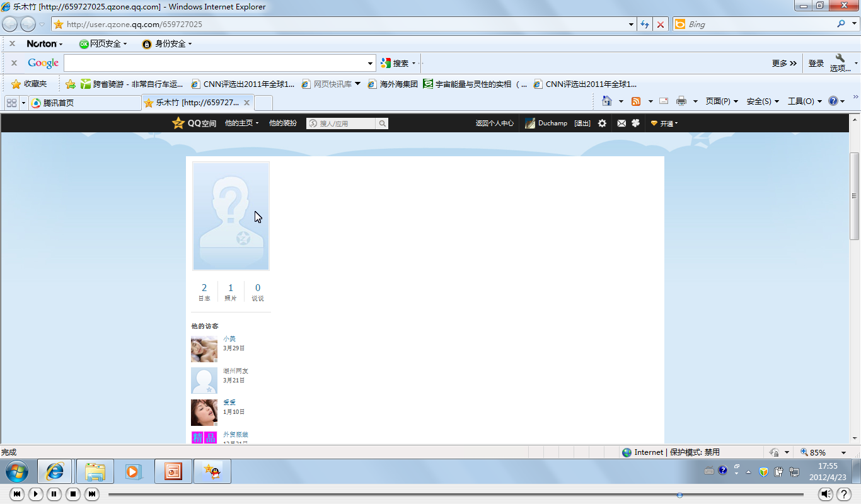Open the 收藏夹 favorites button

click(29, 84)
